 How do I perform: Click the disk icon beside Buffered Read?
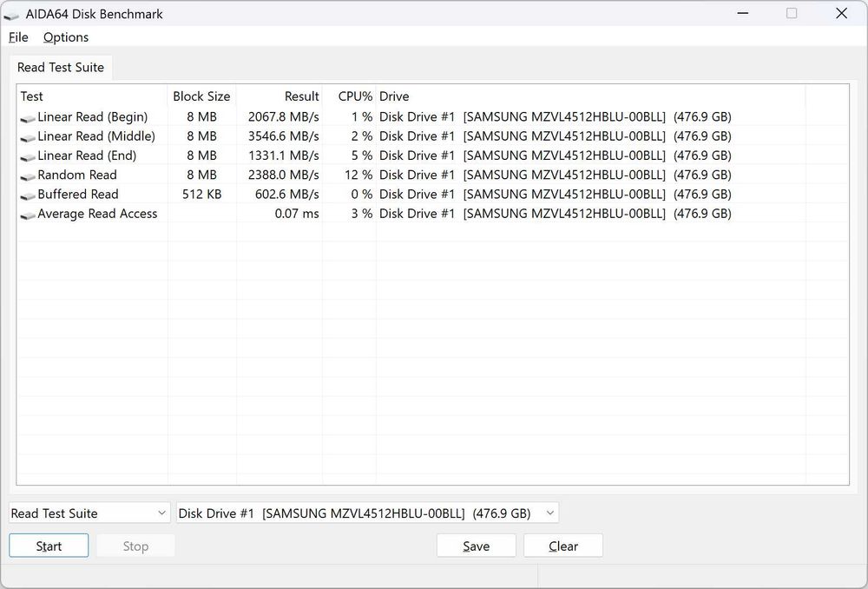pyautogui.click(x=28, y=196)
